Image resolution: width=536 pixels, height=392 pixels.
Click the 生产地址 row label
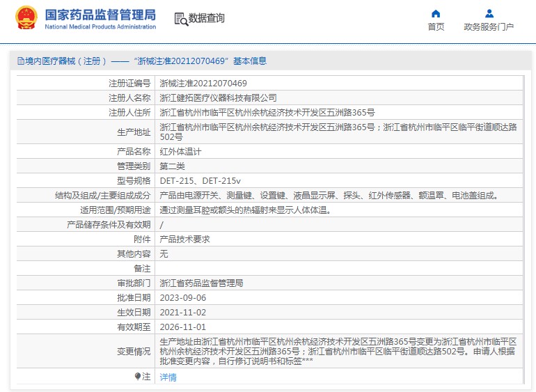pyautogui.click(x=134, y=132)
